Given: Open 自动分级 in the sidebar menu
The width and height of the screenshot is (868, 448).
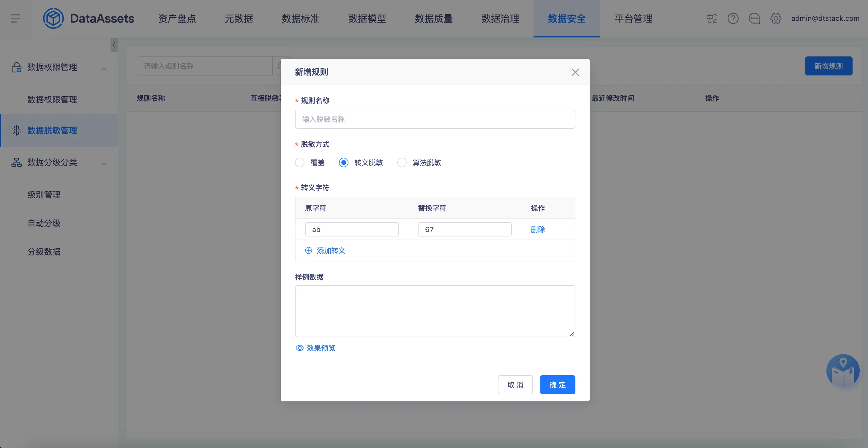Looking at the screenshot, I should tap(44, 223).
